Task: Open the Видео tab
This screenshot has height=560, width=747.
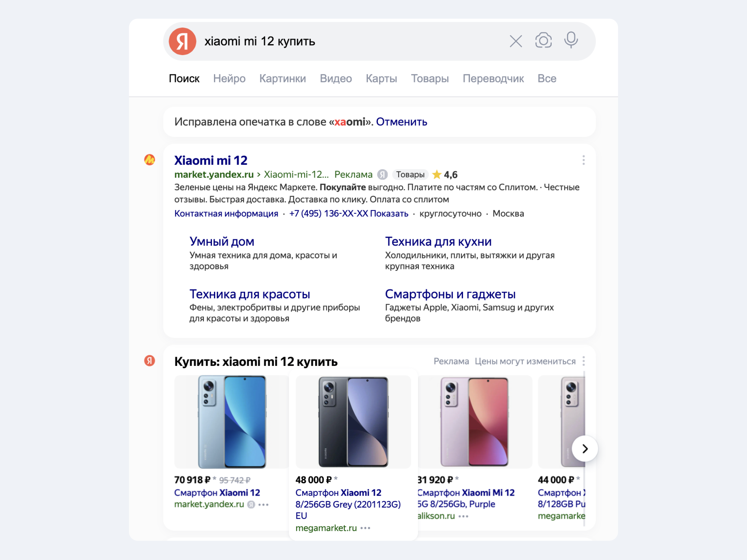Action: pyautogui.click(x=336, y=78)
